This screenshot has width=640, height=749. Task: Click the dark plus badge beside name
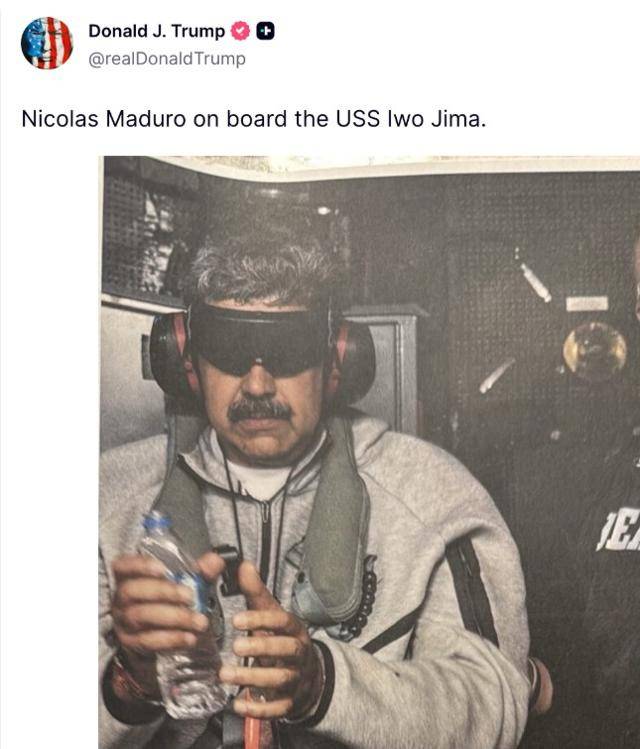coord(266,31)
